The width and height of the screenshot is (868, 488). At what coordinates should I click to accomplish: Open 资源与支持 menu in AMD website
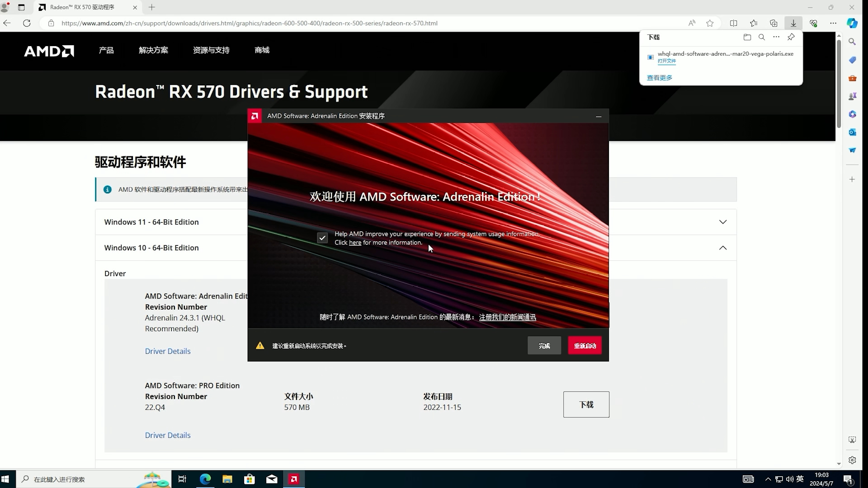click(212, 51)
